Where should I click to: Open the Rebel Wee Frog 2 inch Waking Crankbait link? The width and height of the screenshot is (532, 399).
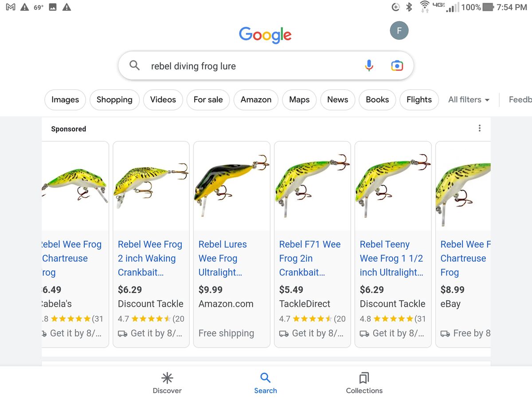[x=149, y=258]
